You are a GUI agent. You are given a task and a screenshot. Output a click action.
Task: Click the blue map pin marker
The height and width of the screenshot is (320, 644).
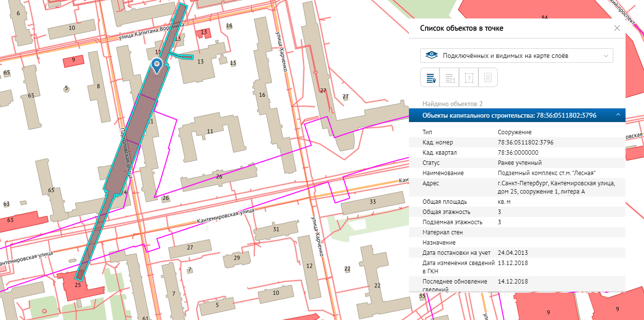(156, 65)
